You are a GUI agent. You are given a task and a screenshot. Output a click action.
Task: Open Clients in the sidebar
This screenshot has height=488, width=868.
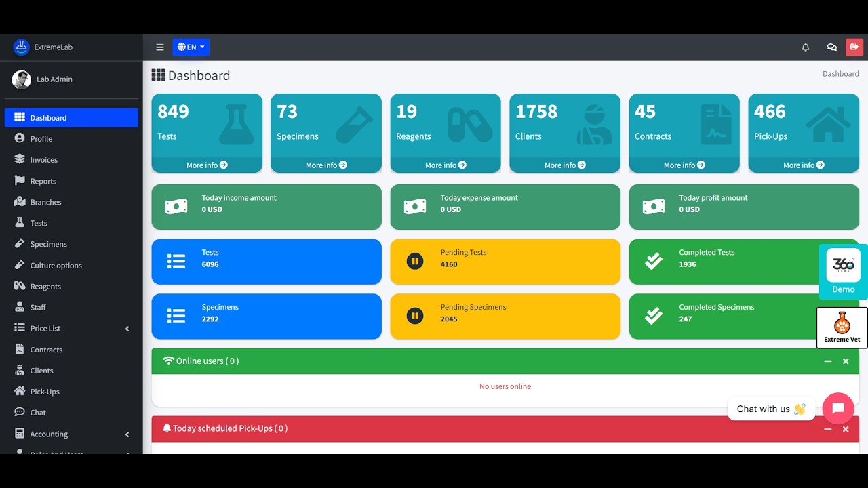71,371
